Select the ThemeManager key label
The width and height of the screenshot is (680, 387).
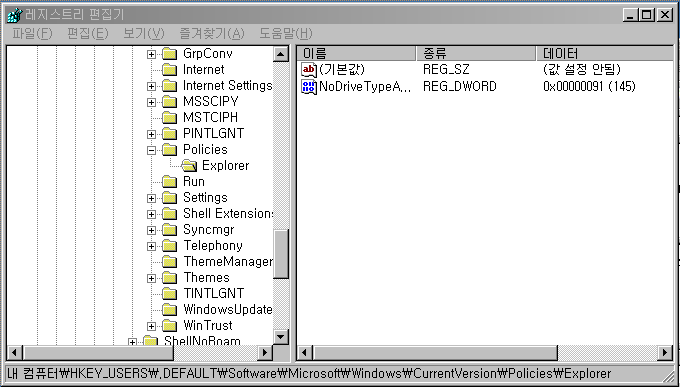pyautogui.click(x=228, y=262)
